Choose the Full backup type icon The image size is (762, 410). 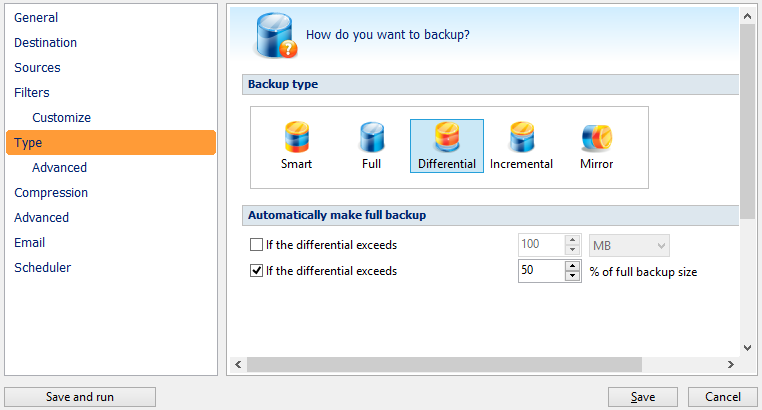372,137
